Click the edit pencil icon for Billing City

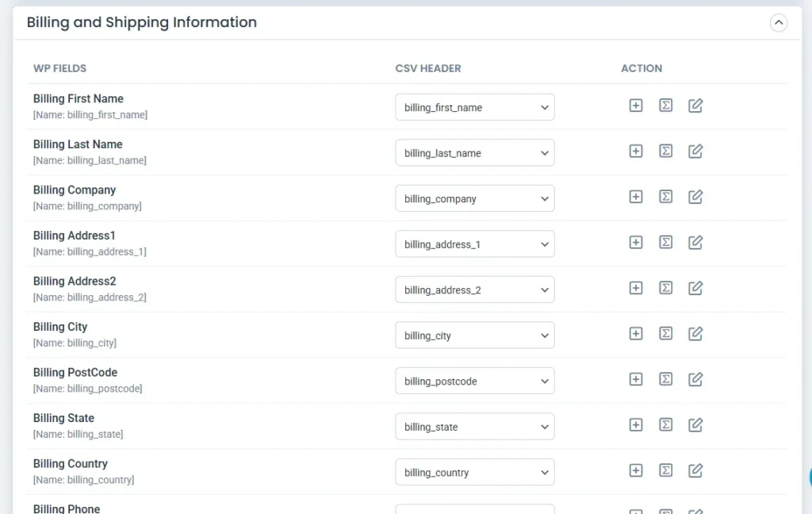(695, 334)
